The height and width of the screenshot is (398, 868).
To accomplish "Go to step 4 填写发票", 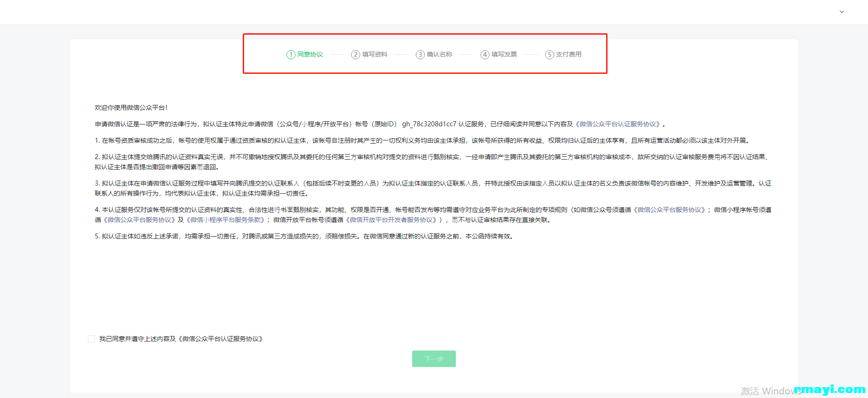I will [499, 55].
